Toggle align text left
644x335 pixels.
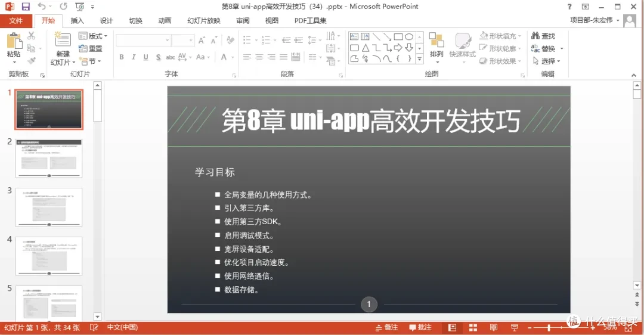point(247,57)
